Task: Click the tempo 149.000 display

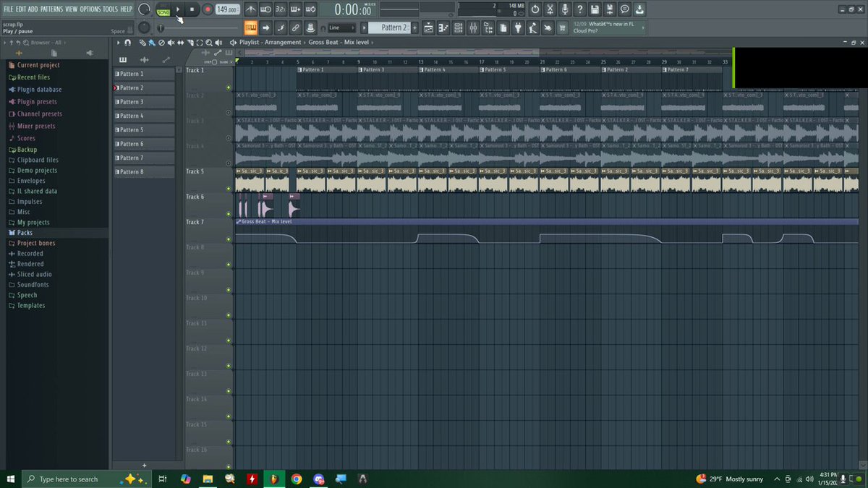Action: (x=228, y=9)
